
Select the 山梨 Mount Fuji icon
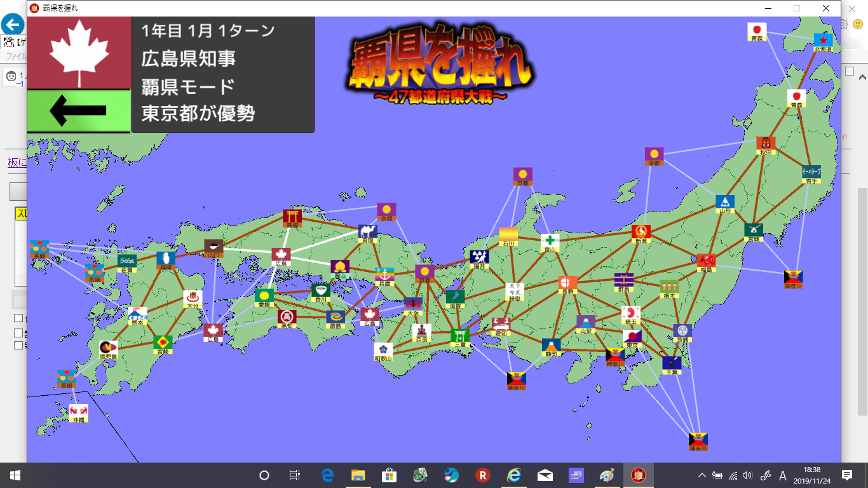(x=586, y=325)
